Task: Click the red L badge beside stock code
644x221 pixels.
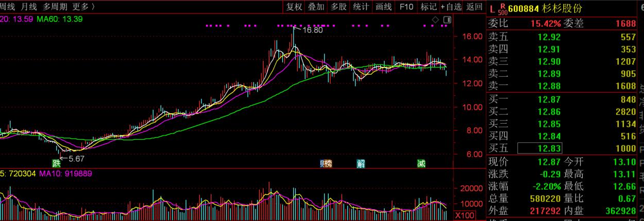Action: (493, 8)
